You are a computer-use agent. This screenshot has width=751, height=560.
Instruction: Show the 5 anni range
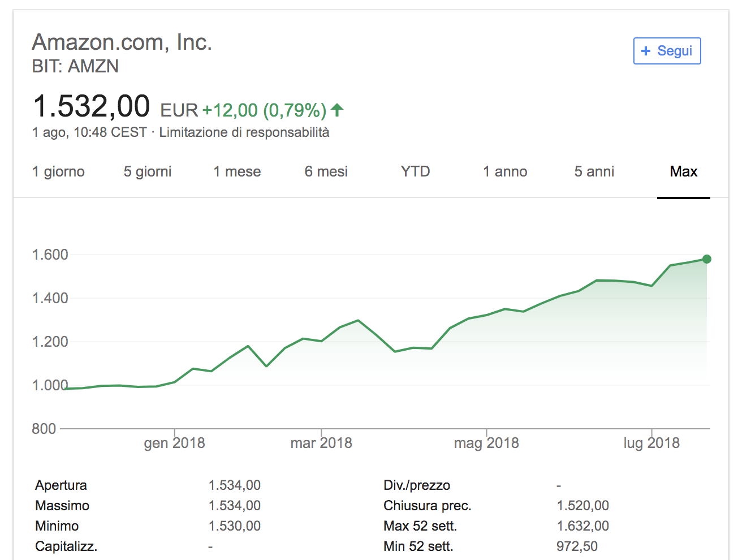(x=594, y=171)
